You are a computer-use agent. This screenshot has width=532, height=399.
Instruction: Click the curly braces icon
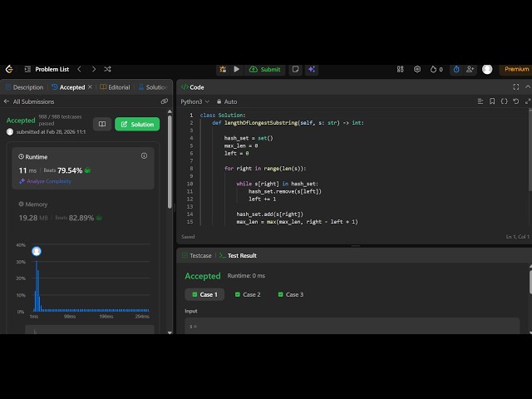pyautogui.click(x=505, y=101)
